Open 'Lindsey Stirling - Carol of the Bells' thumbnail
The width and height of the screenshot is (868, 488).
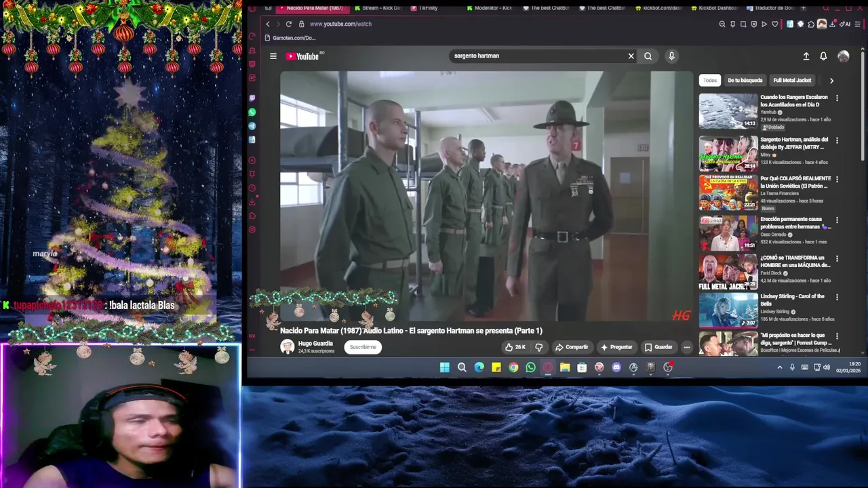point(728,310)
